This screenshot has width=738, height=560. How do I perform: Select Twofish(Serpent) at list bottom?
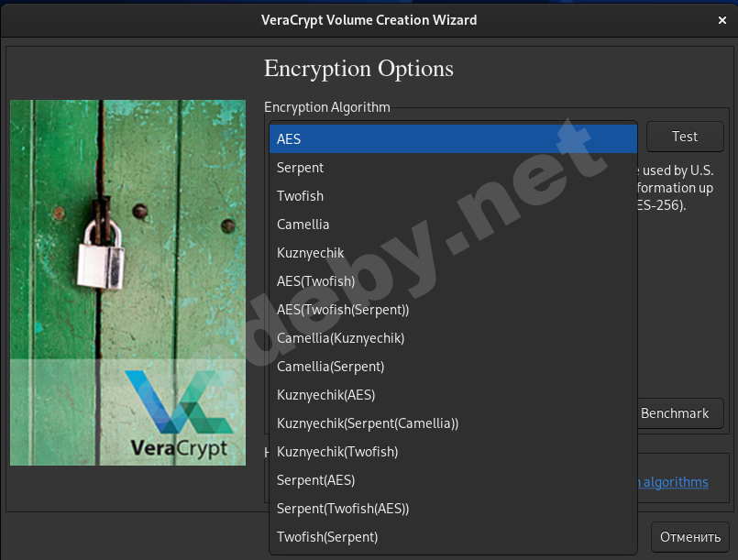pyautogui.click(x=453, y=537)
